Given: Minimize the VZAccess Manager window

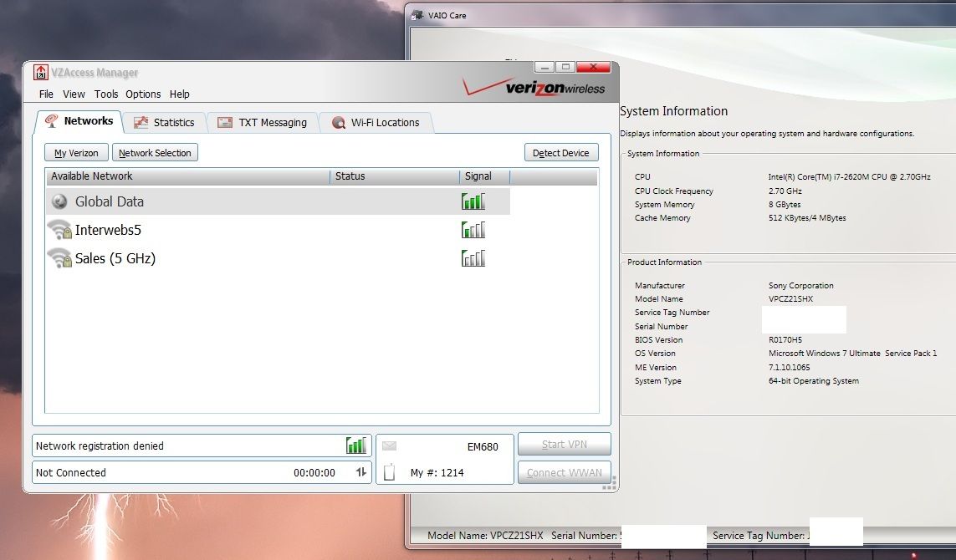Looking at the screenshot, I should coord(544,67).
